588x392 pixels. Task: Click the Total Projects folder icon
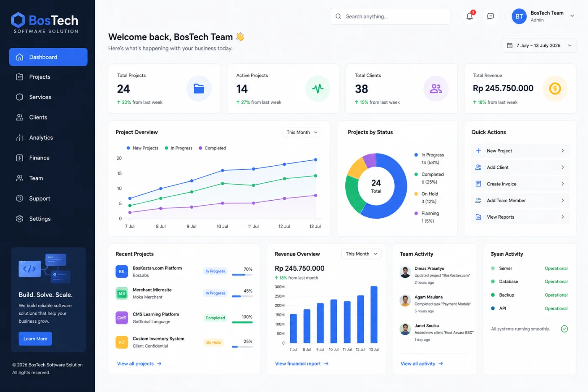199,89
